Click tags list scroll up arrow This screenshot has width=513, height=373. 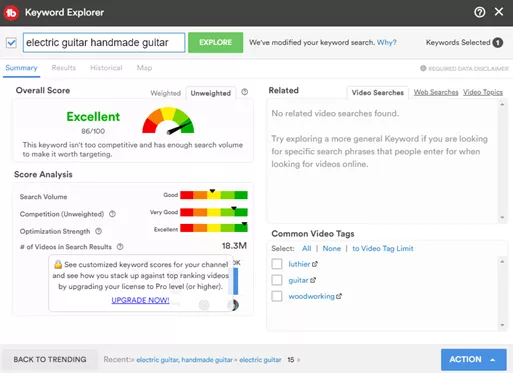pyautogui.click(x=502, y=262)
